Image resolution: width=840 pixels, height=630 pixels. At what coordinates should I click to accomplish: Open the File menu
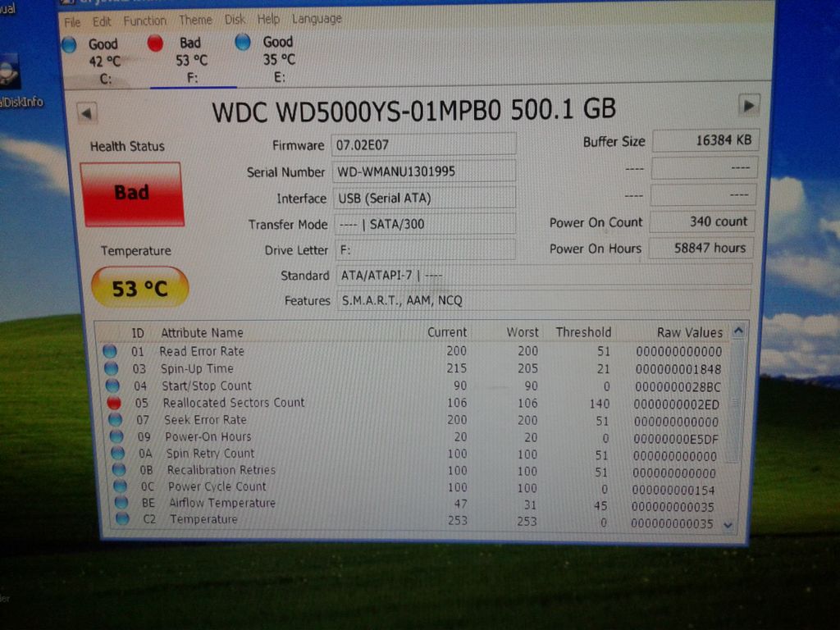[72, 22]
